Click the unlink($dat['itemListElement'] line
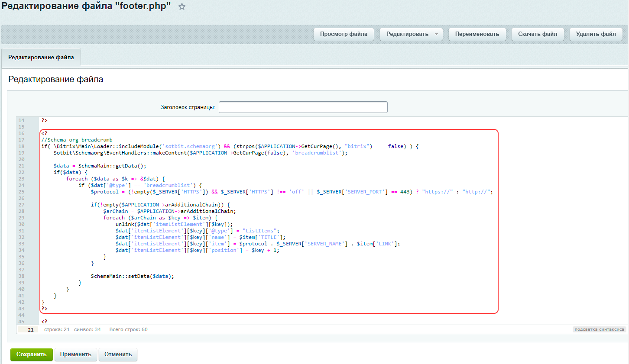 [174, 224]
